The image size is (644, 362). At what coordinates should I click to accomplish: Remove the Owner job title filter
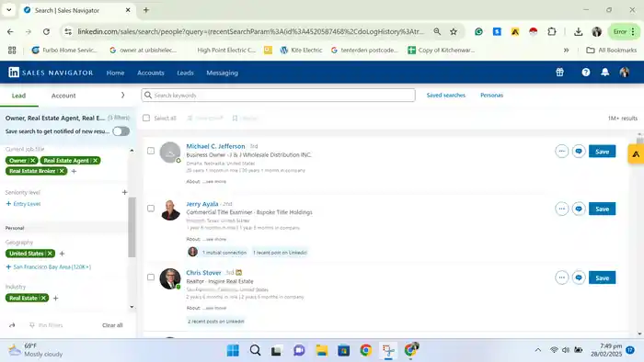click(33, 160)
